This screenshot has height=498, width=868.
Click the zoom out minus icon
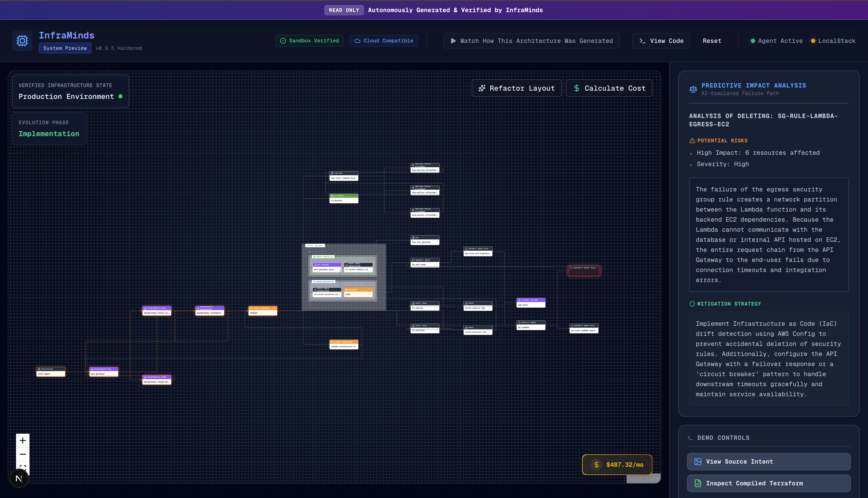pyautogui.click(x=22, y=454)
